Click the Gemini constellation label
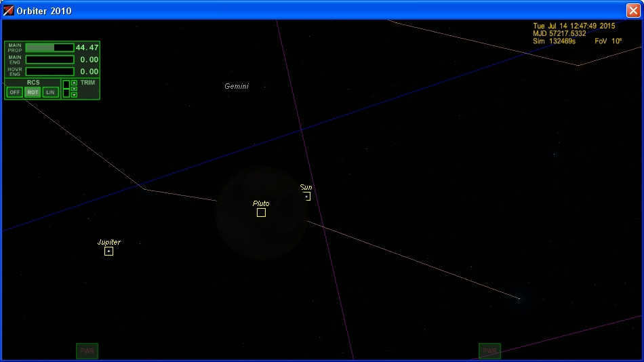Screen dimensions: 644x362 pos(237,86)
